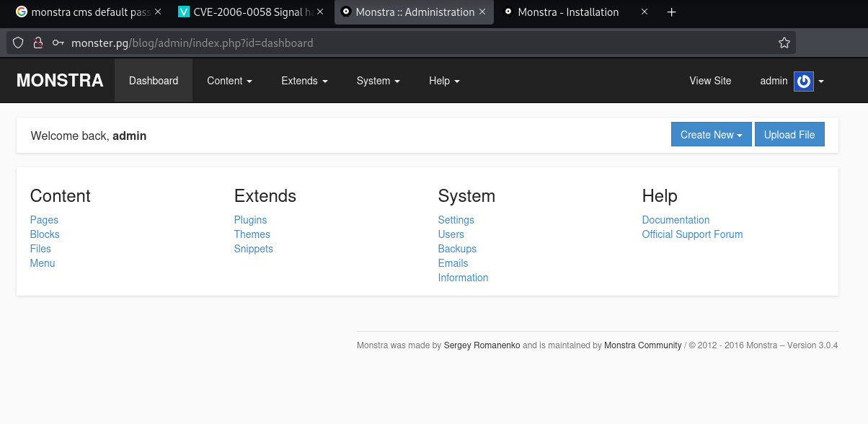
Task: Open the shield tracking protection icon
Action: coord(19,43)
